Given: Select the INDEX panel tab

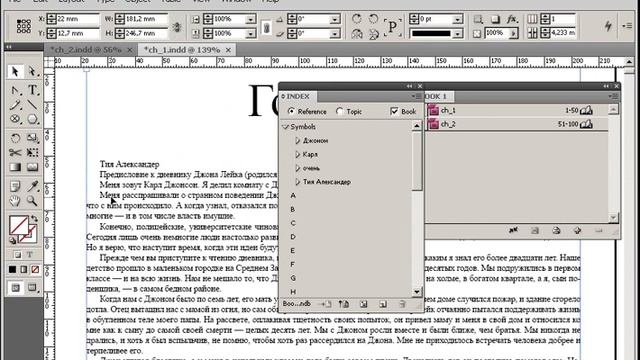Looking at the screenshot, I should 298,97.
